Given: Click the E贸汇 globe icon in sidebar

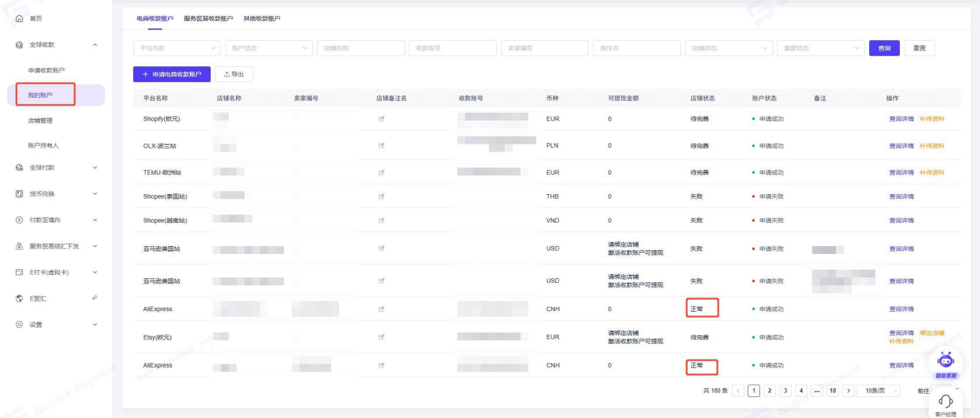Looking at the screenshot, I should 18,299.
